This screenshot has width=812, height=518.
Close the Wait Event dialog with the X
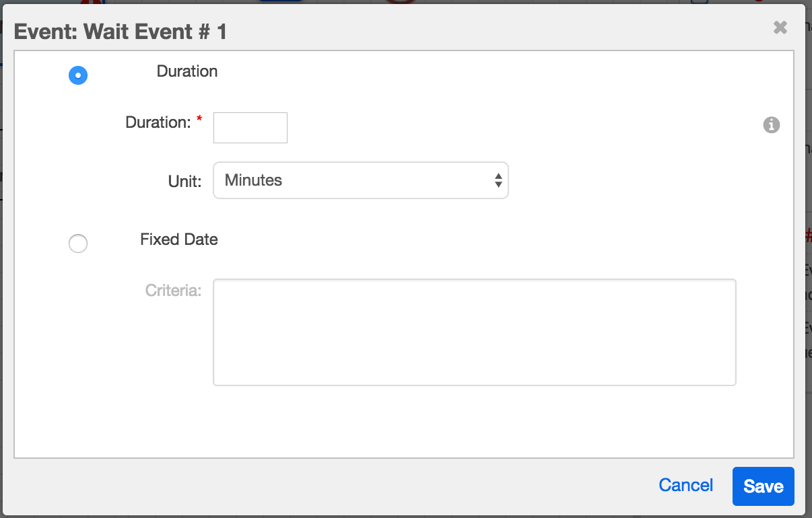pos(780,28)
